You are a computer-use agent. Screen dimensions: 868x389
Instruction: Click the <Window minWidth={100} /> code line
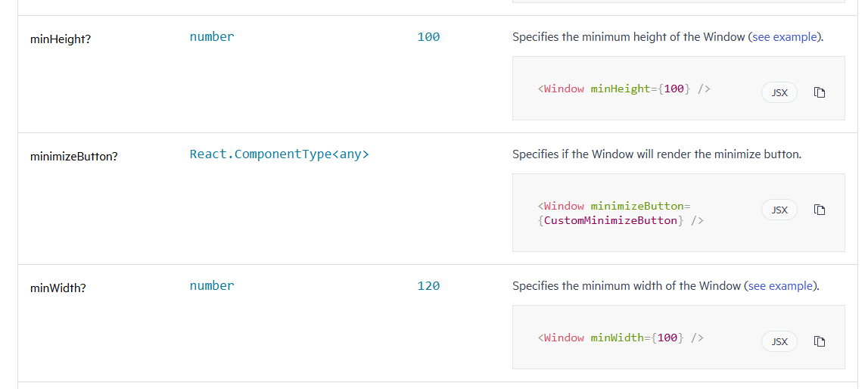tap(621, 338)
